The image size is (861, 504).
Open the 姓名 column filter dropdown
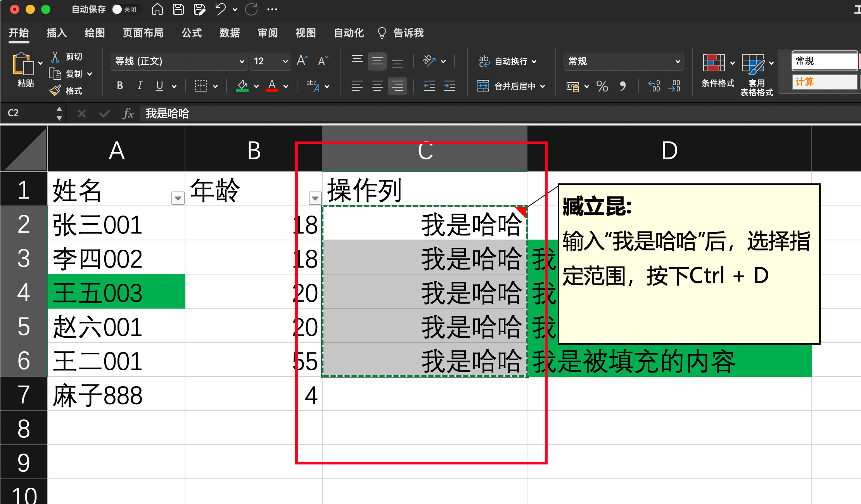[x=178, y=198]
